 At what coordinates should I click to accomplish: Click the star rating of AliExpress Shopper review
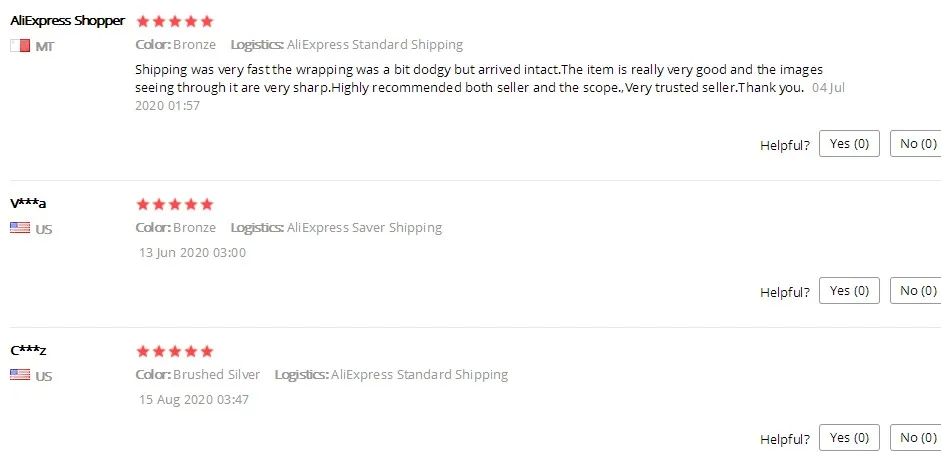click(x=175, y=21)
